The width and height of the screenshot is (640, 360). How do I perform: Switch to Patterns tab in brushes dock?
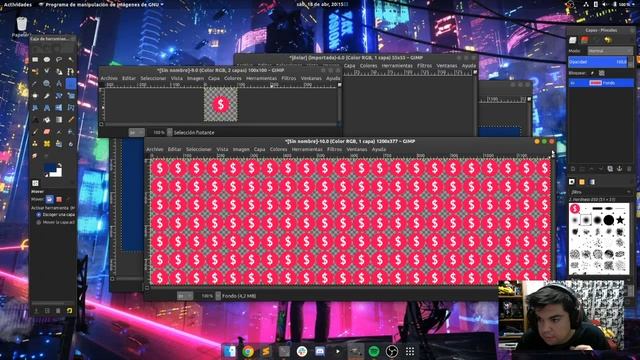(582, 182)
